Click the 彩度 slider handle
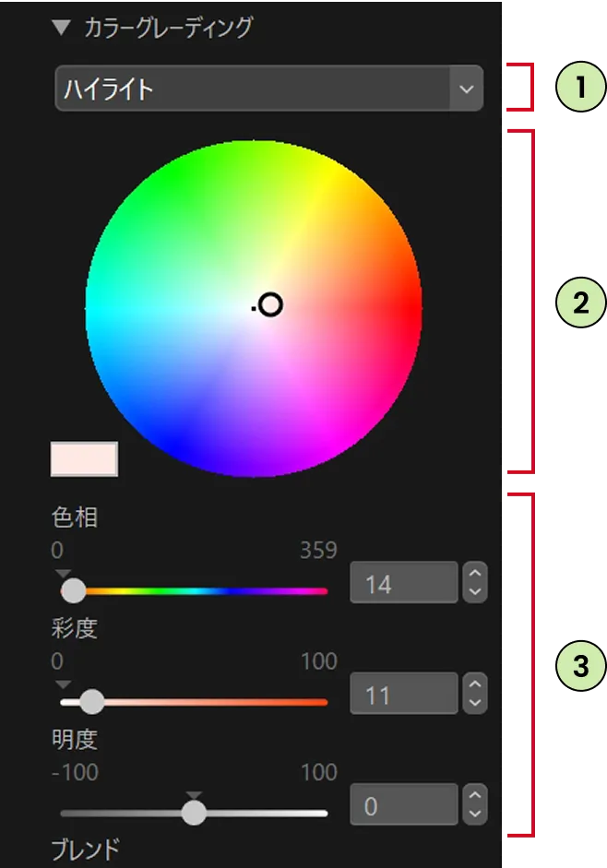 click(91, 702)
